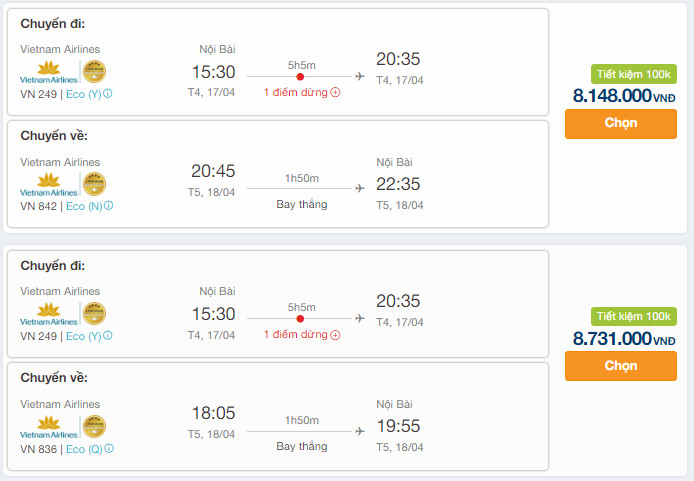Viewport: 694px width, 481px height.
Task: Click info icon next to VN 249 Eco (Y) in second itinerary
Action: 108,335
